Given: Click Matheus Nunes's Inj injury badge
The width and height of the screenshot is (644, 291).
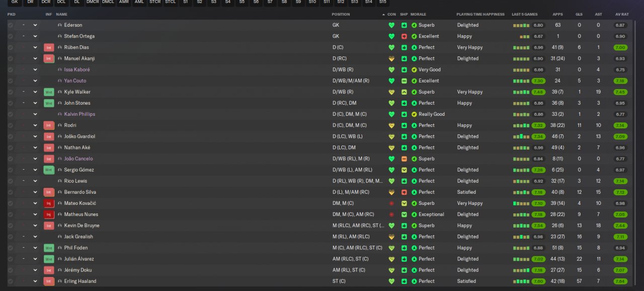Looking at the screenshot, I should point(49,214).
